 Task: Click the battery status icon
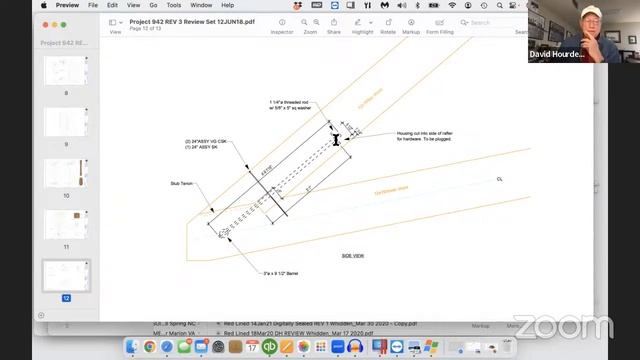click(433, 5)
